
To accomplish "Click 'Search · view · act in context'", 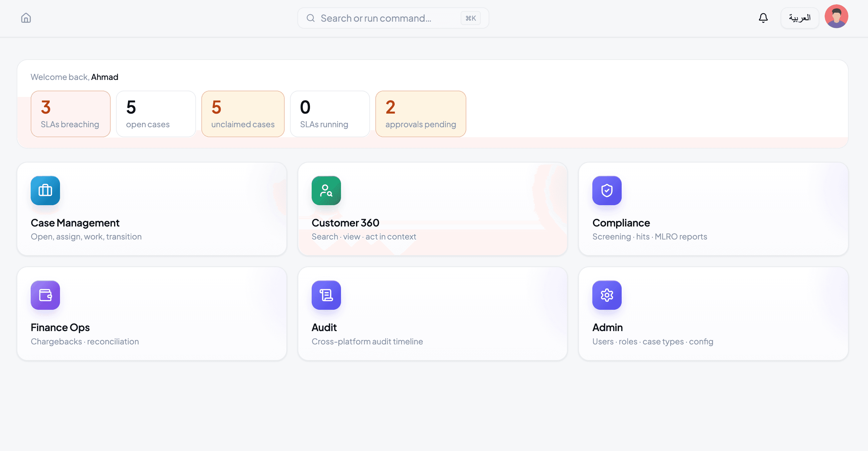I will click(x=364, y=236).
